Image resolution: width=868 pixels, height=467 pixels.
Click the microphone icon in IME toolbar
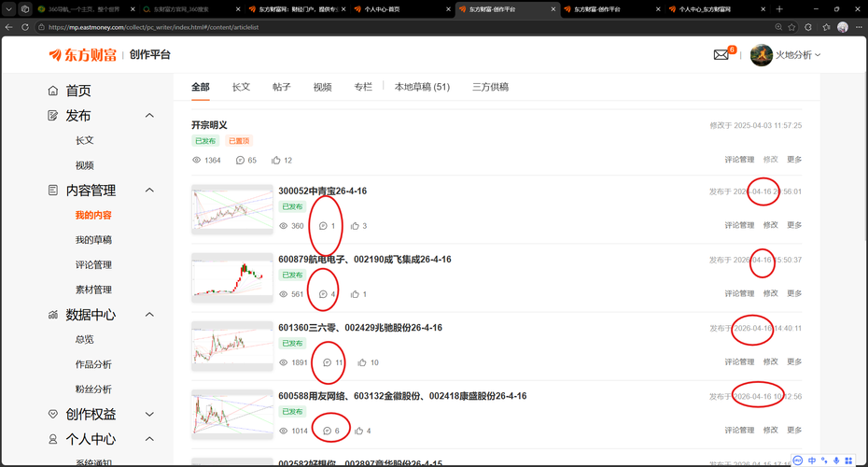(836, 460)
